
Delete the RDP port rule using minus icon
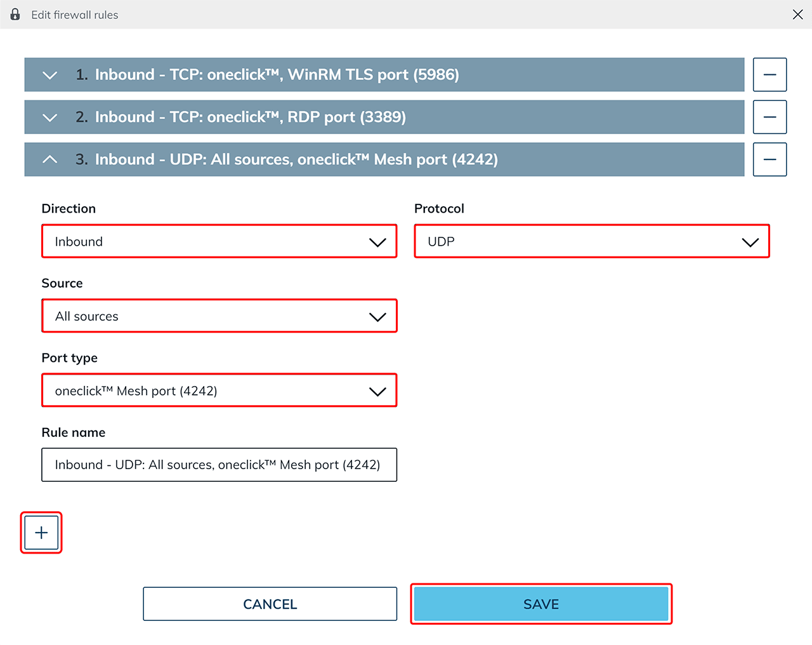769,117
